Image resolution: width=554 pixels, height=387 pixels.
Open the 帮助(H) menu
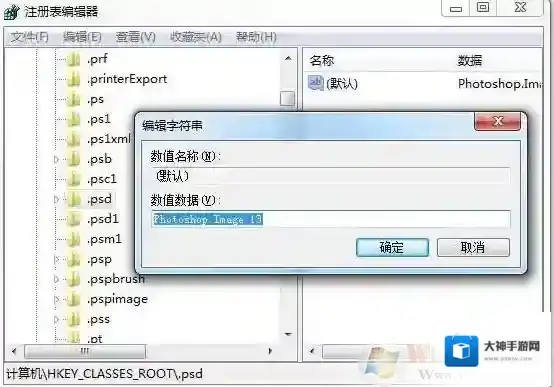click(256, 37)
